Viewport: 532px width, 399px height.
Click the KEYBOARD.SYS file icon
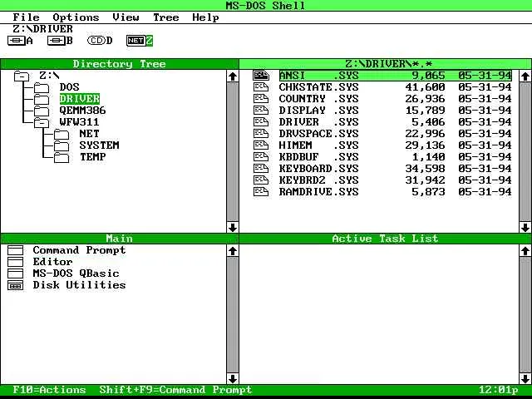pyautogui.click(x=261, y=168)
